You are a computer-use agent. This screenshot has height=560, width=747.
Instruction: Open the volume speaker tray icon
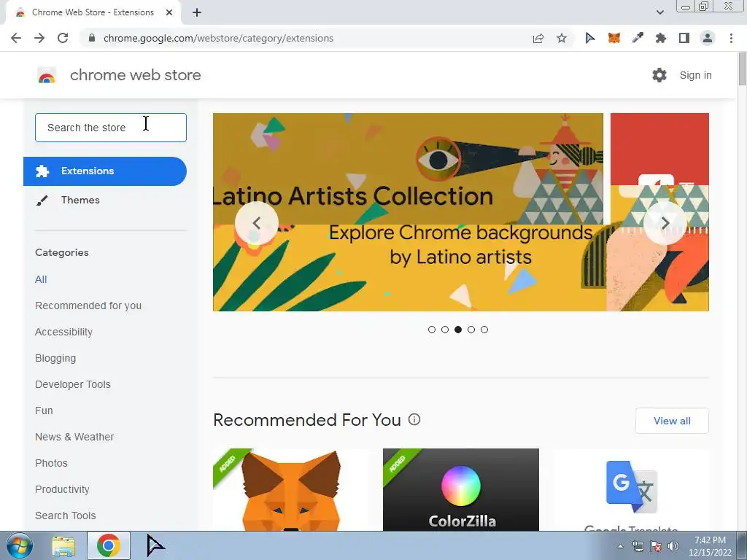673,546
